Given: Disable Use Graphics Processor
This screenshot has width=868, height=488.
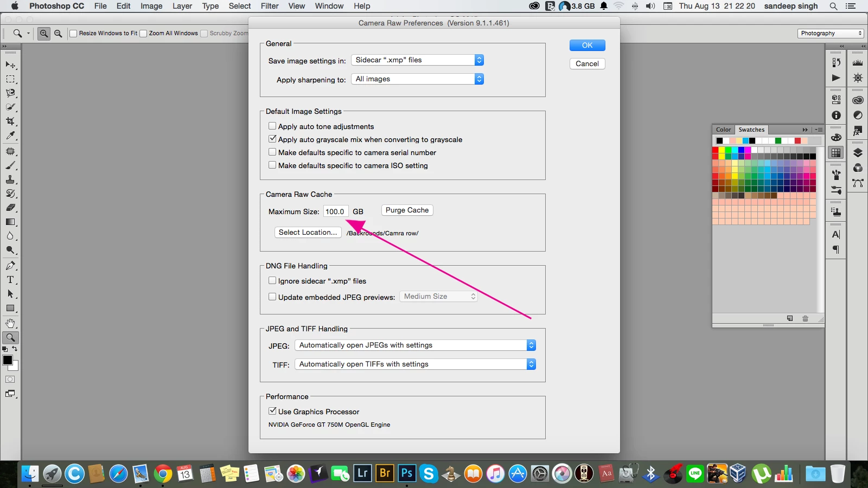Looking at the screenshot, I should 272,411.
